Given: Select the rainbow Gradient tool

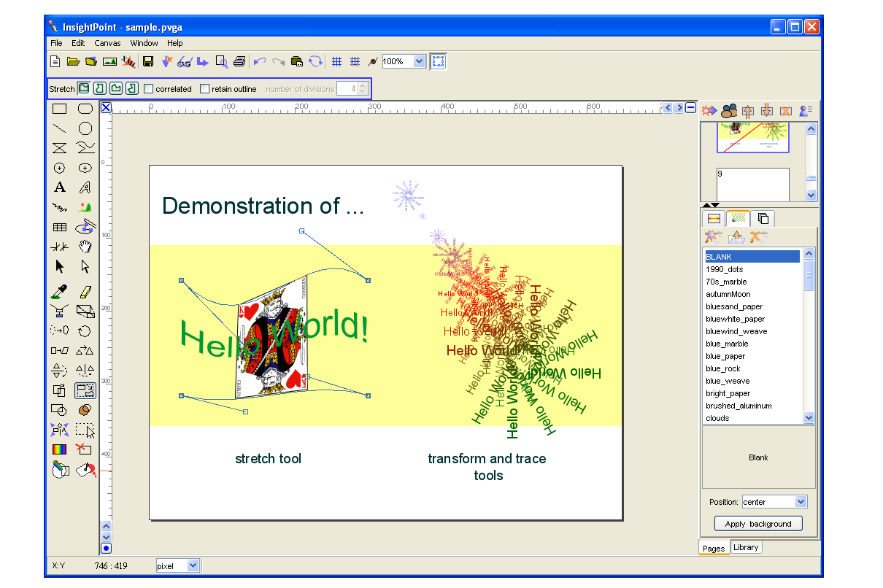Looking at the screenshot, I should 60,449.
